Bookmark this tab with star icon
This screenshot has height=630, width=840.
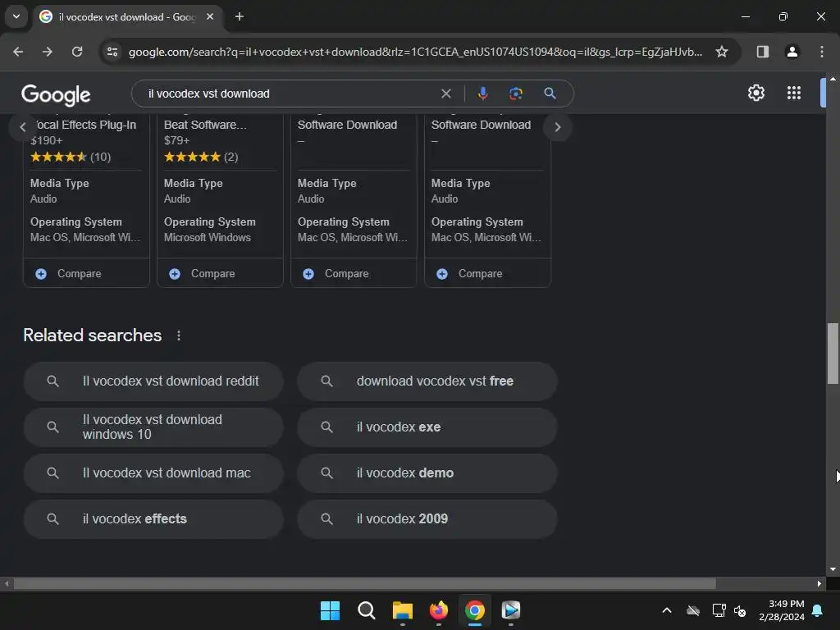(x=722, y=52)
